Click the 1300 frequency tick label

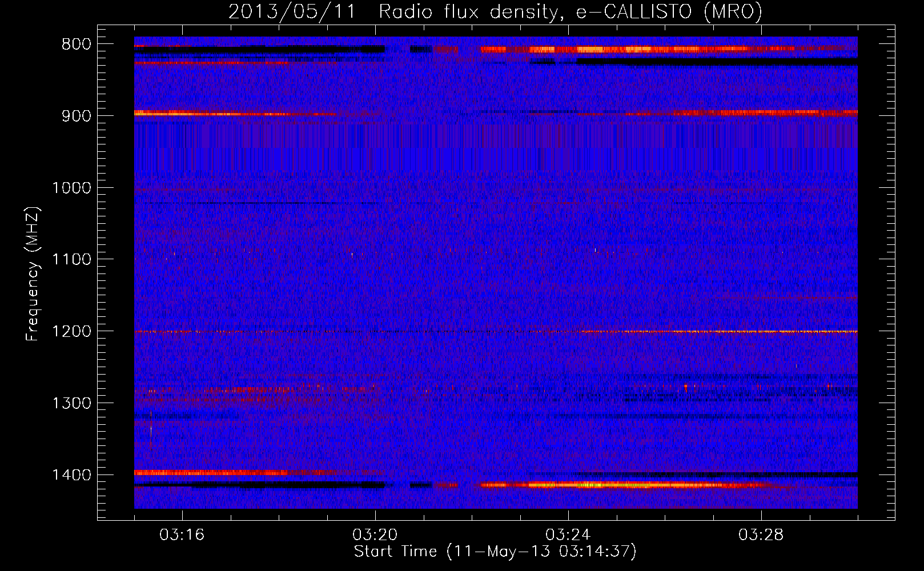tap(71, 404)
